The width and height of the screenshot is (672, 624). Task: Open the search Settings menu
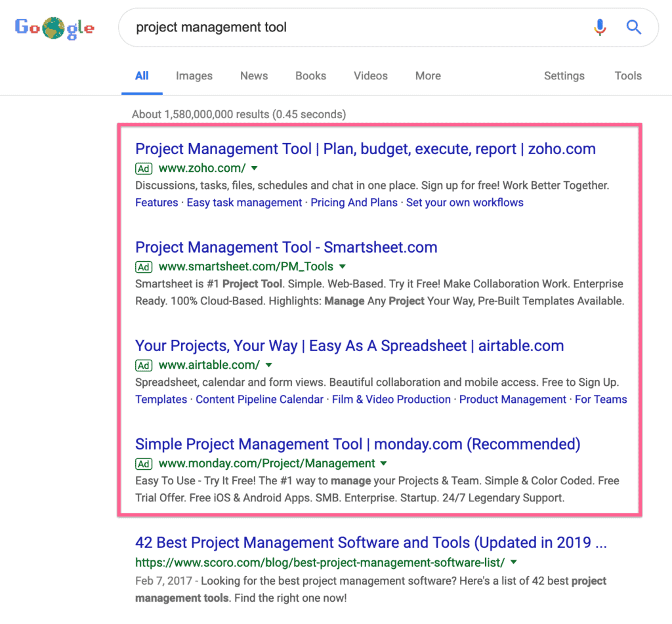[564, 76]
